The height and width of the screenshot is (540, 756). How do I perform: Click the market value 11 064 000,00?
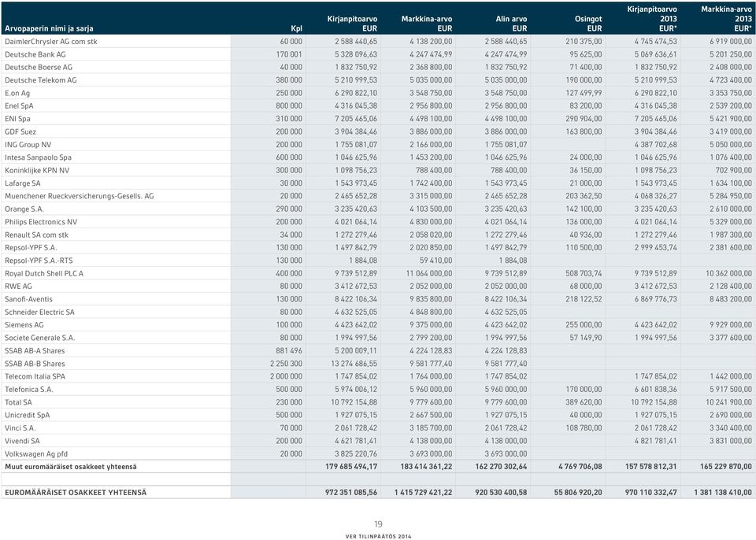point(429,274)
